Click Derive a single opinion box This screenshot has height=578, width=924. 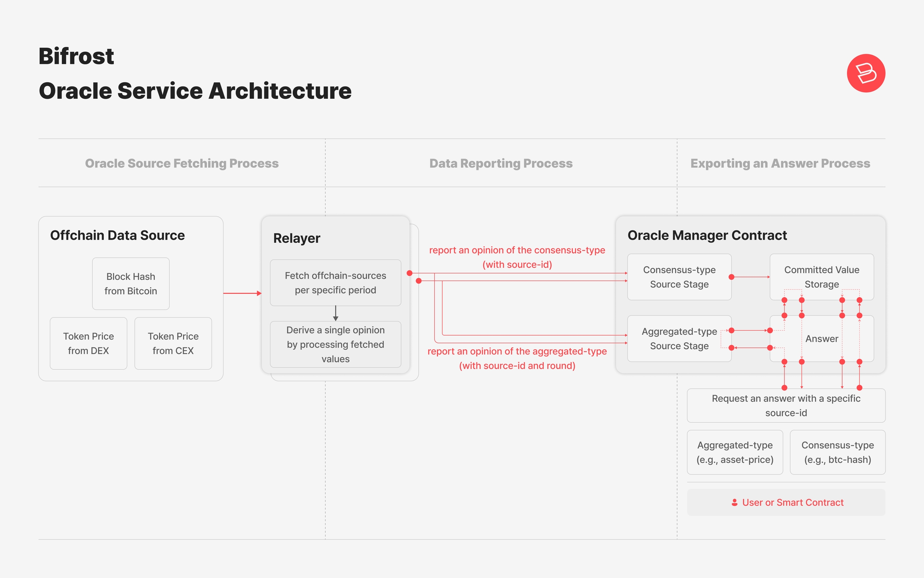click(x=335, y=344)
